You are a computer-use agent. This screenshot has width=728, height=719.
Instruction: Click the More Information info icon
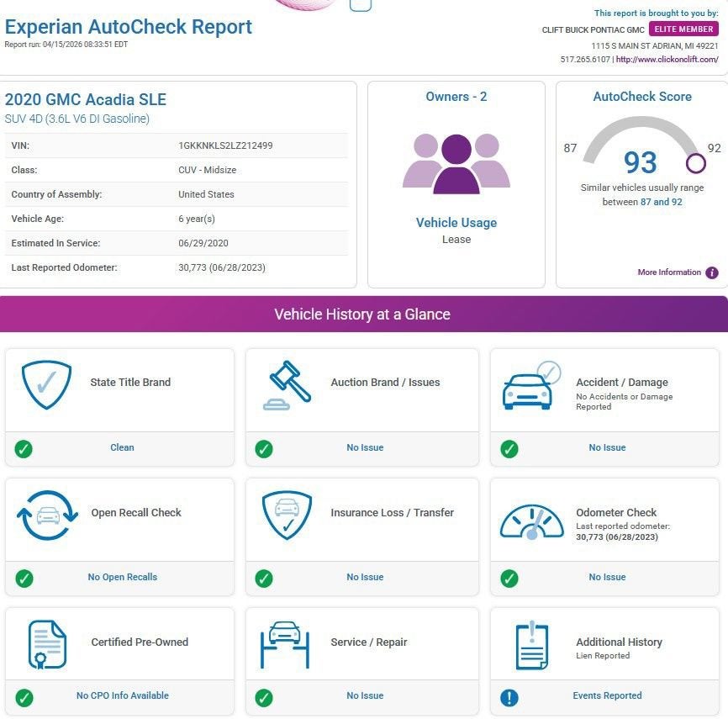pos(712,272)
